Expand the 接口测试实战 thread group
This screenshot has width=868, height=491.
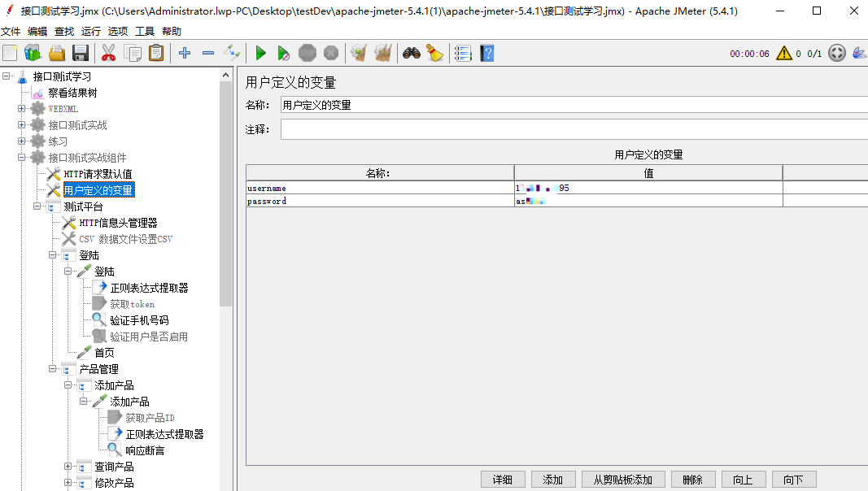[x=22, y=124]
